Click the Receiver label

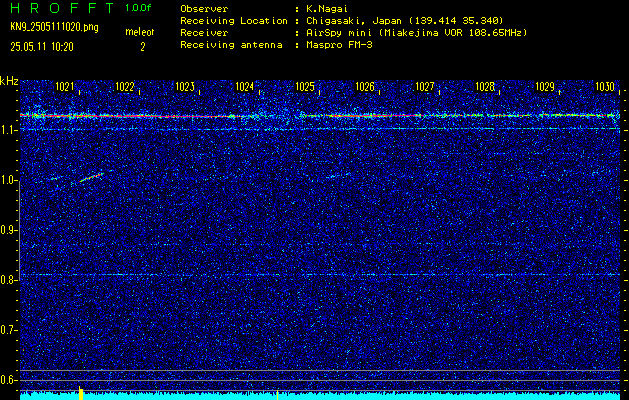[204, 32]
